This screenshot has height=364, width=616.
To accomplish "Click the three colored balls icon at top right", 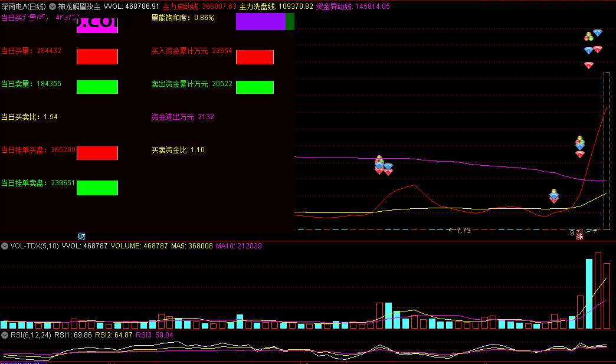I will click(x=588, y=37).
